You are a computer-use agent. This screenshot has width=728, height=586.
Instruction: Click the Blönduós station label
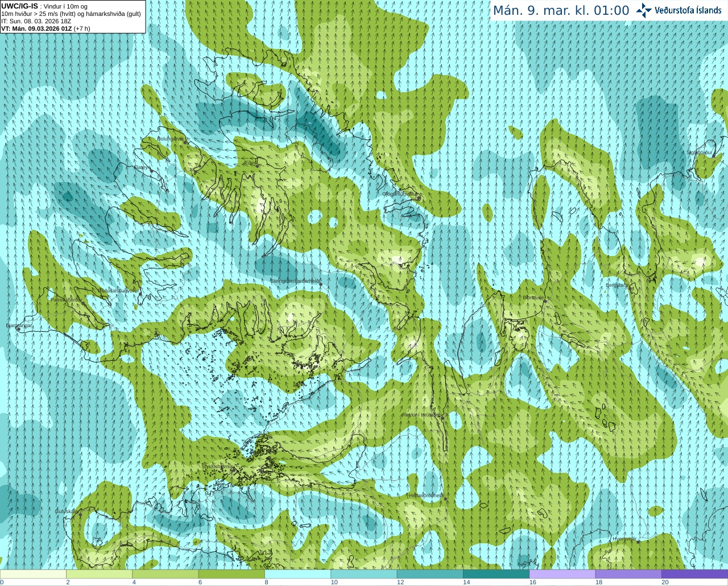533,298
